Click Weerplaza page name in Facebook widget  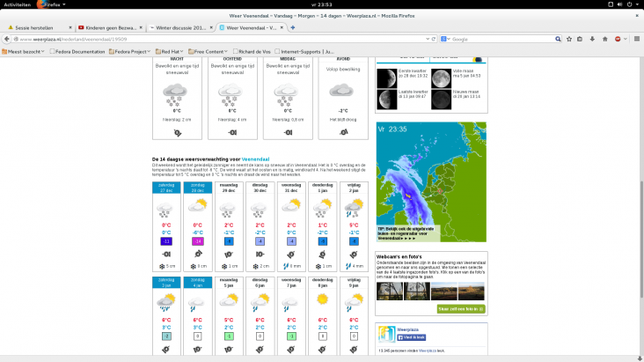[x=408, y=329]
